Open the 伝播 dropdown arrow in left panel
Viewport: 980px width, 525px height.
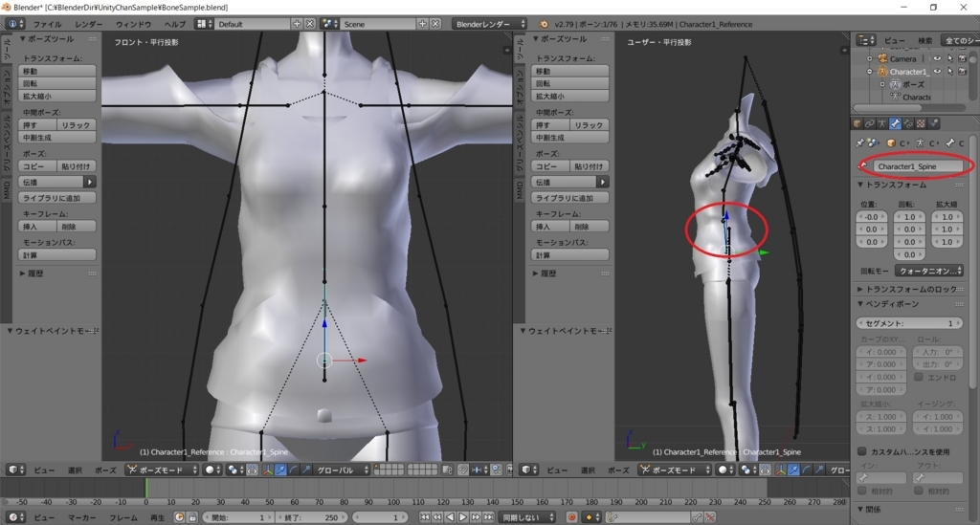tap(89, 182)
